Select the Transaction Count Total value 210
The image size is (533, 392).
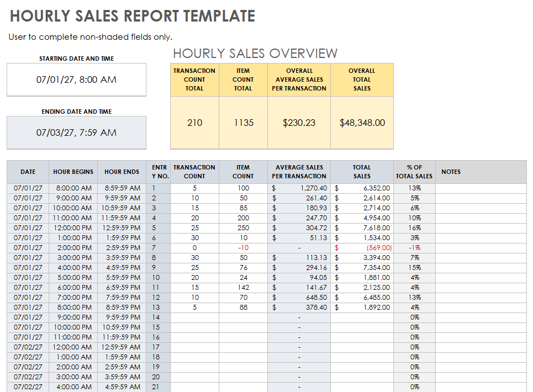pyautogui.click(x=194, y=123)
